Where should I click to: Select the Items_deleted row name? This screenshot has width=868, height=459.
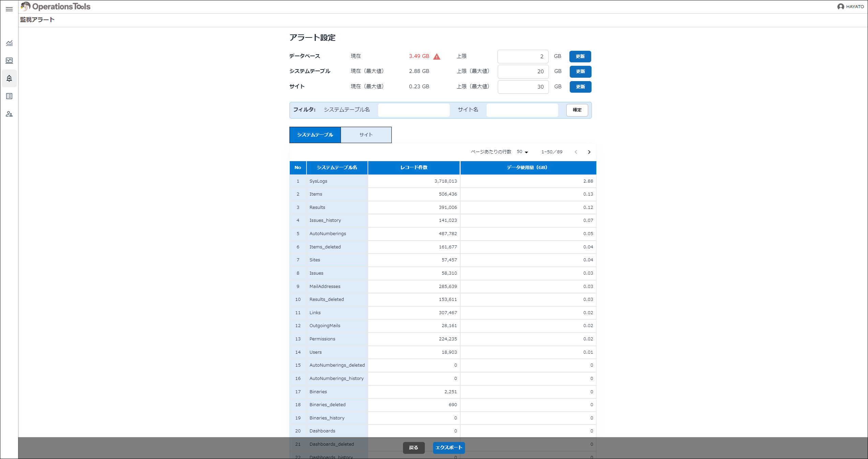pyautogui.click(x=325, y=247)
